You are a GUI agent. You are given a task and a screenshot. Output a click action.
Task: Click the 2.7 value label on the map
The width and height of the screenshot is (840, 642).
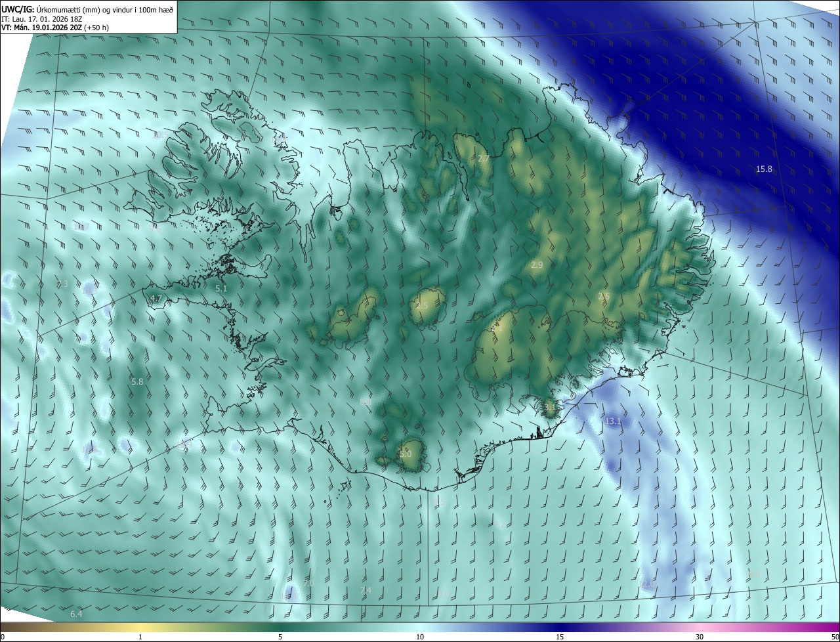(483, 159)
